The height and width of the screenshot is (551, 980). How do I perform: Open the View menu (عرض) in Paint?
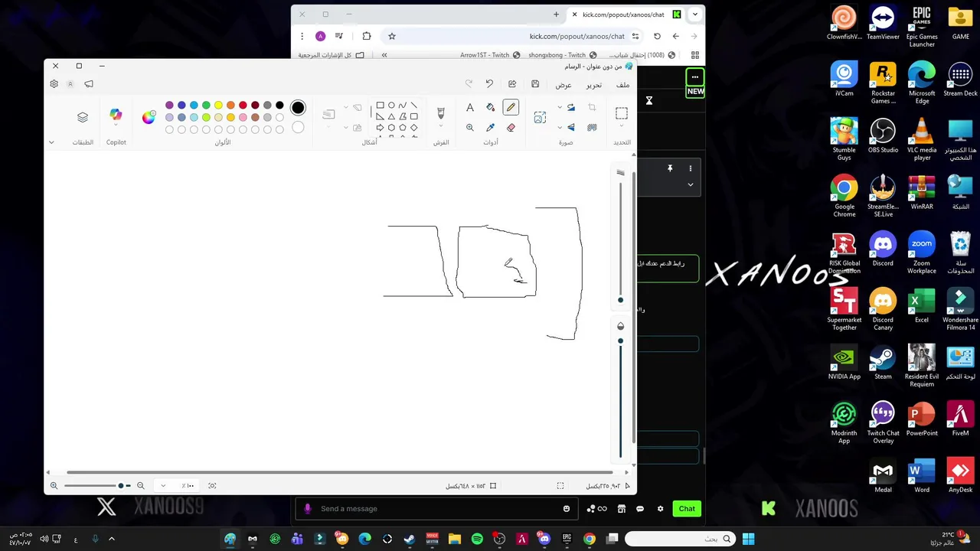point(563,85)
